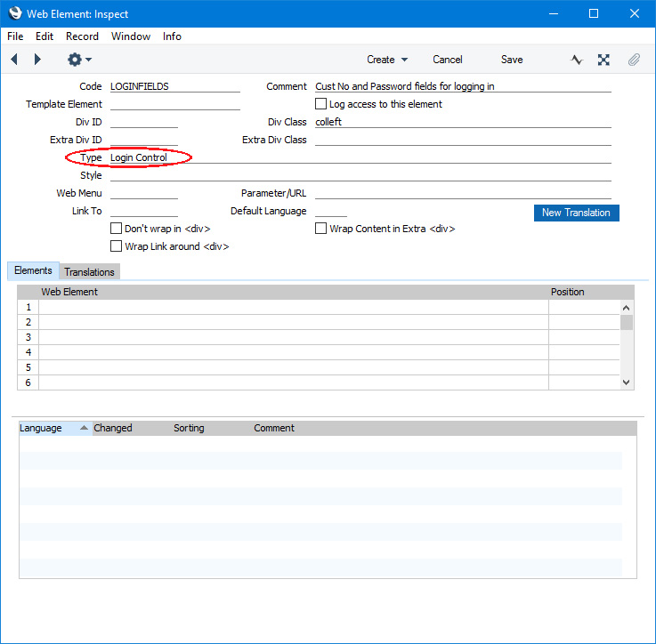The image size is (656, 644).
Task: Open the Edit menu
Action: [45, 36]
